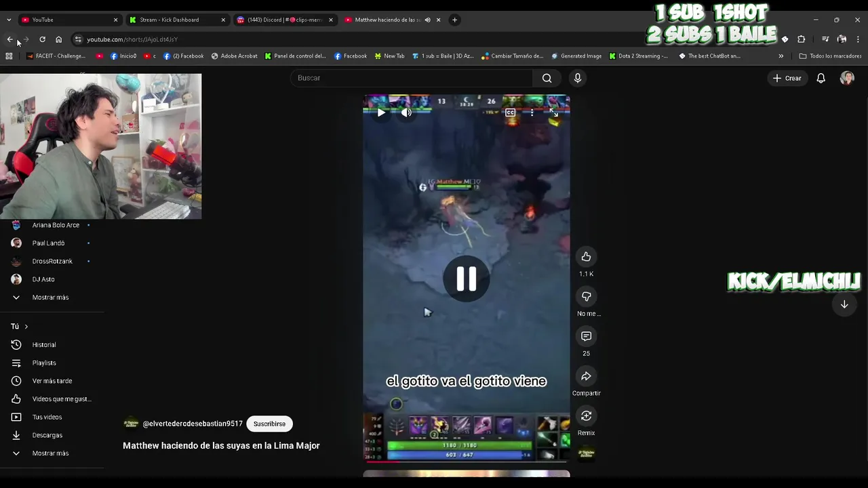Pause overlay in center of the Short

[x=466, y=279]
